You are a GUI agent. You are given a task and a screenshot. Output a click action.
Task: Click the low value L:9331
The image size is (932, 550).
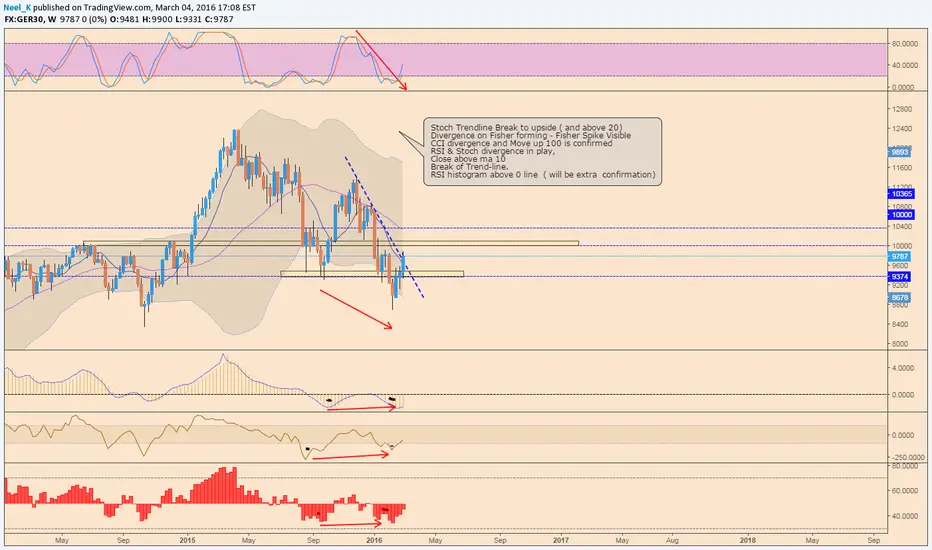189,19
